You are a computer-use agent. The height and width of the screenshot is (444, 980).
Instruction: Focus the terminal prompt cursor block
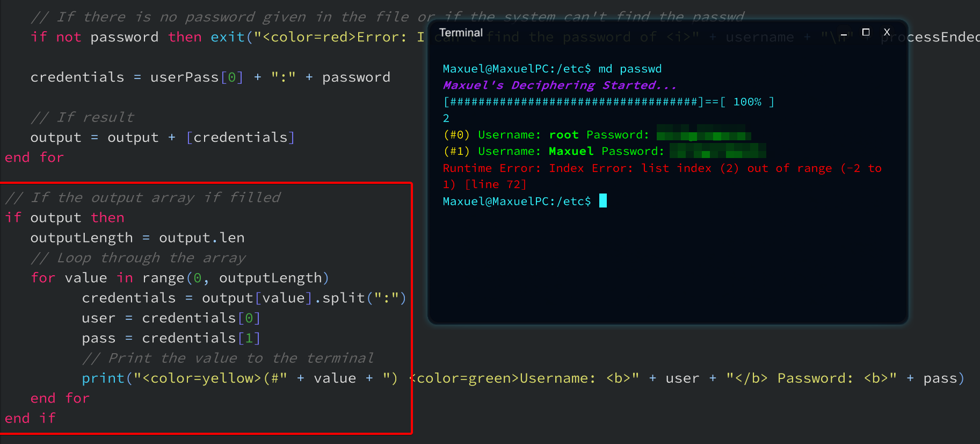(603, 201)
